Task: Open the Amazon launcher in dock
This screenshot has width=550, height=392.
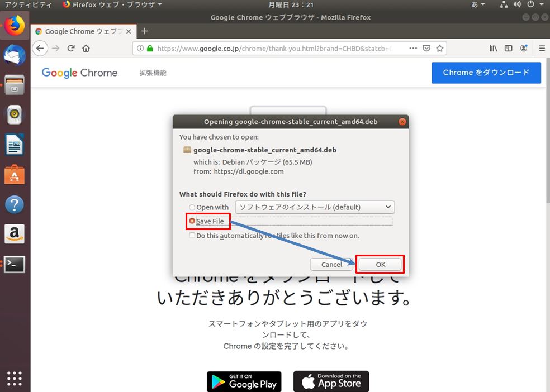Action: point(15,233)
